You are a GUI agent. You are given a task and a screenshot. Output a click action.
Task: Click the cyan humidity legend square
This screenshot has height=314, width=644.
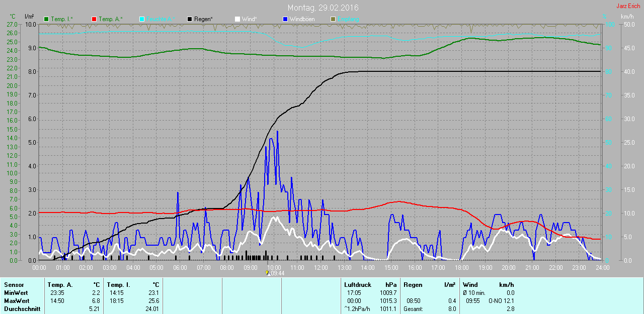pos(142,19)
